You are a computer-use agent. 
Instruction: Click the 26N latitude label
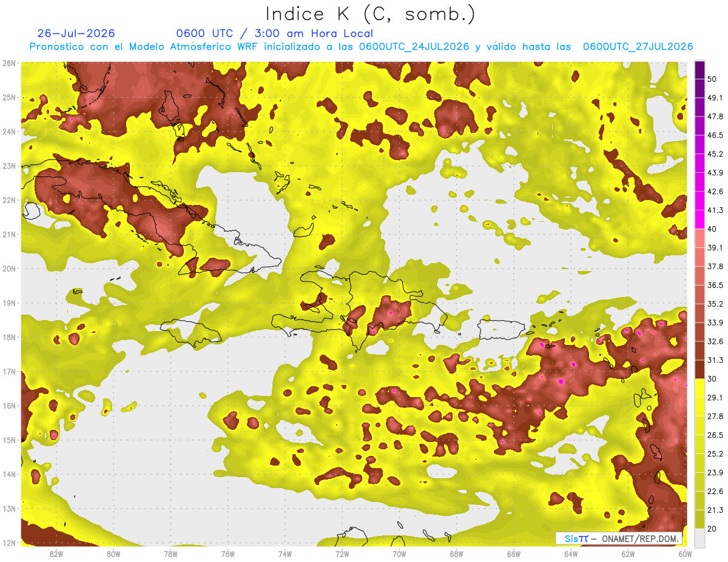(x=9, y=63)
